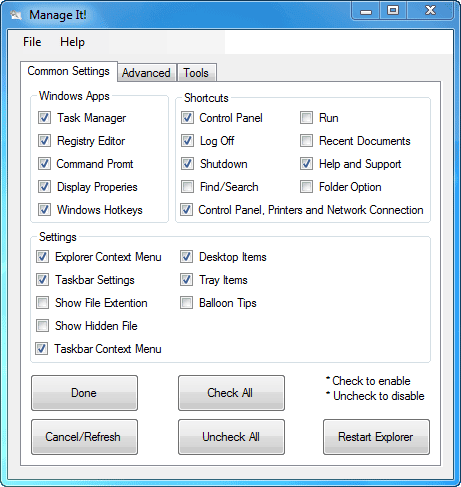Enable Show Hidden File setting
Viewport: 461px width, 487px height.
42,325
